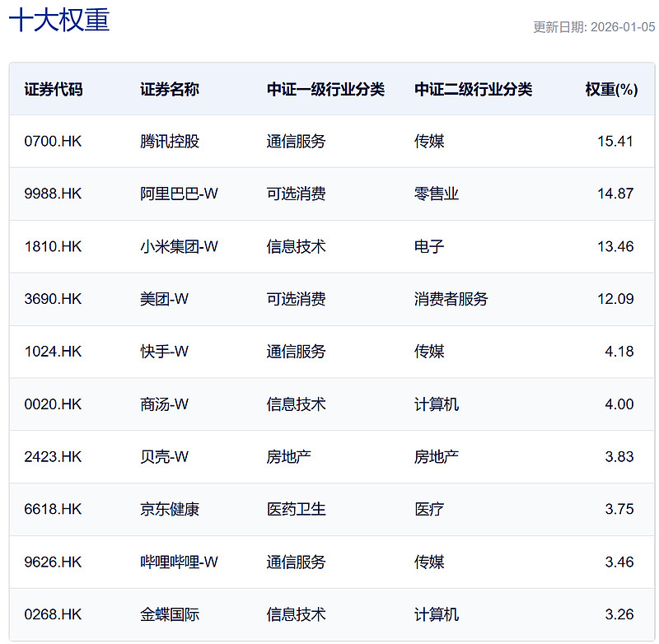Click weight value 13.46
This screenshot has width=659, height=644.
coord(615,246)
